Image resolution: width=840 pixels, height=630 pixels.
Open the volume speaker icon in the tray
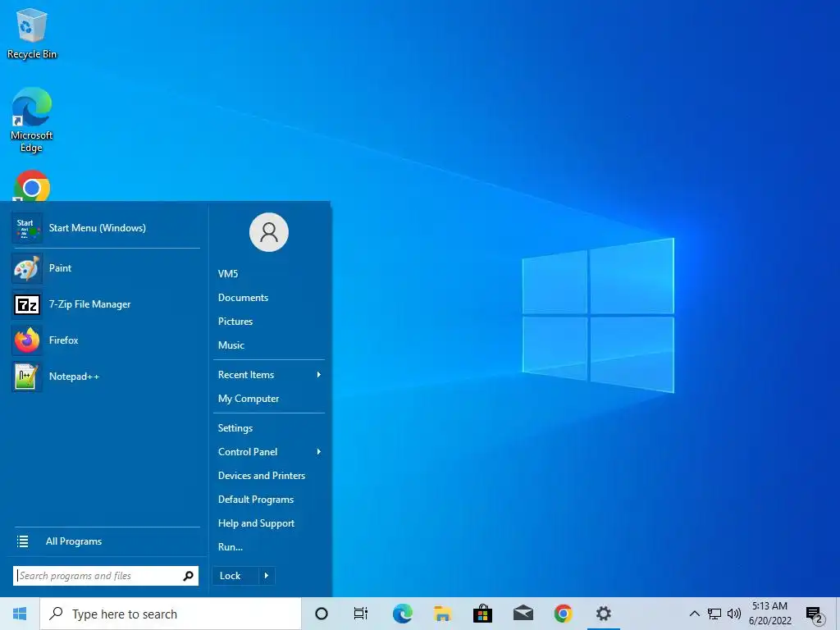[x=734, y=614]
